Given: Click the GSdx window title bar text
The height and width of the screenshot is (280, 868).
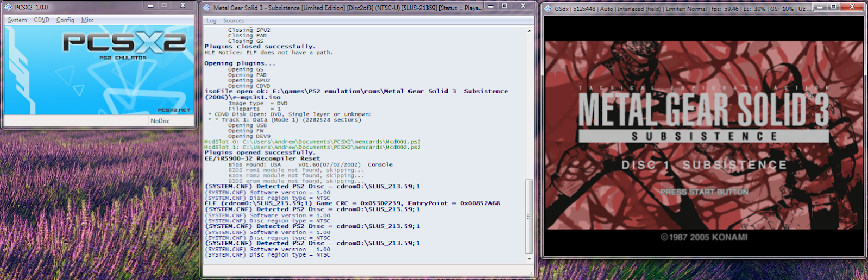Looking at the screenshot, I should click(683, 9).
